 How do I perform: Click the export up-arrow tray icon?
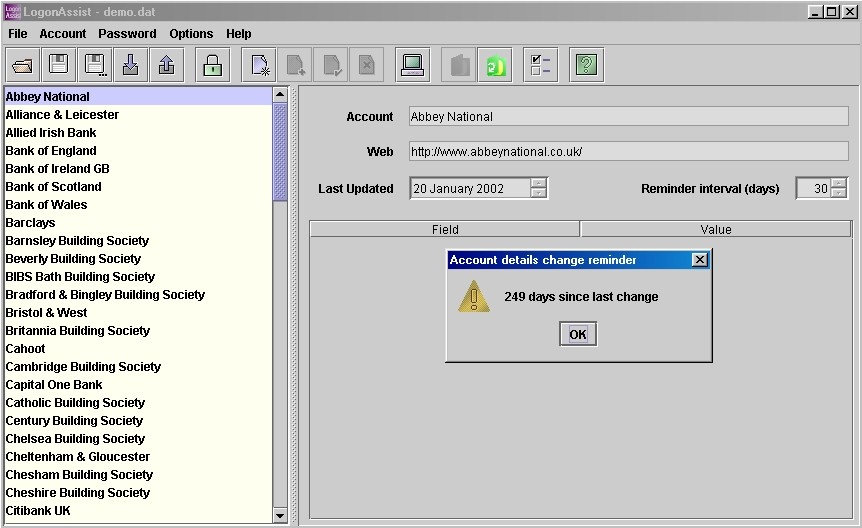pyautogui.click(x=167, y=65)
